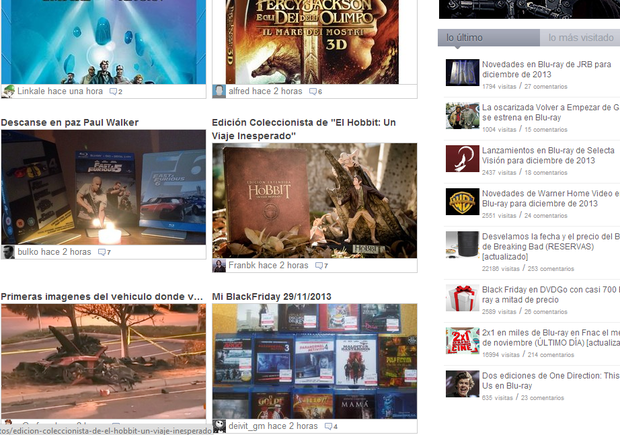Open comments icon on bulko's post

click(102, 252)
